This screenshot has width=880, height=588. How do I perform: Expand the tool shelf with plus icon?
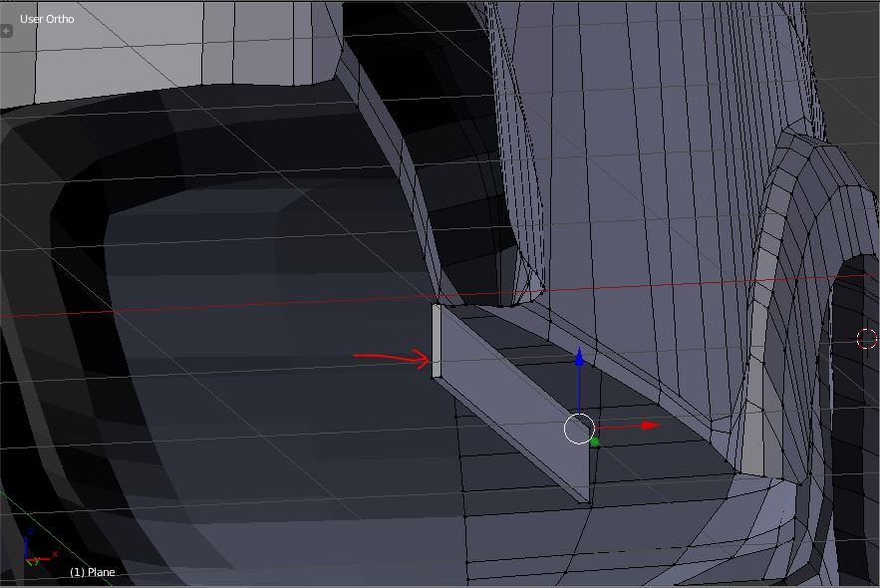coord(6,31)
